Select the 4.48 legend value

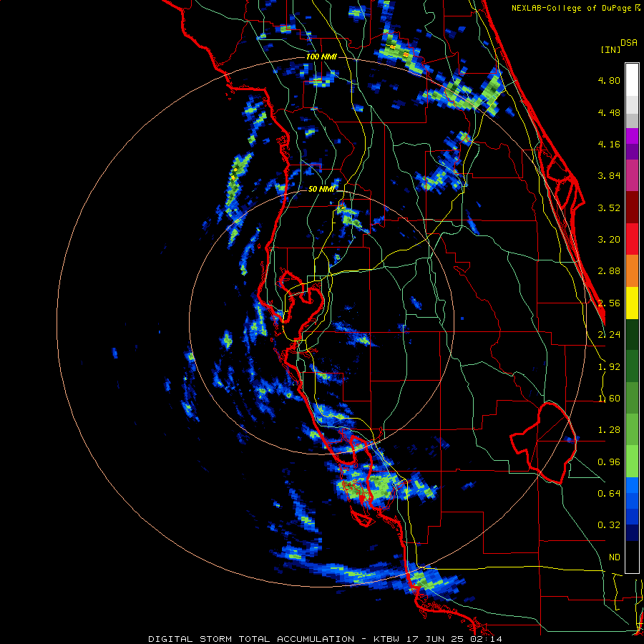[x=609, y=112]
